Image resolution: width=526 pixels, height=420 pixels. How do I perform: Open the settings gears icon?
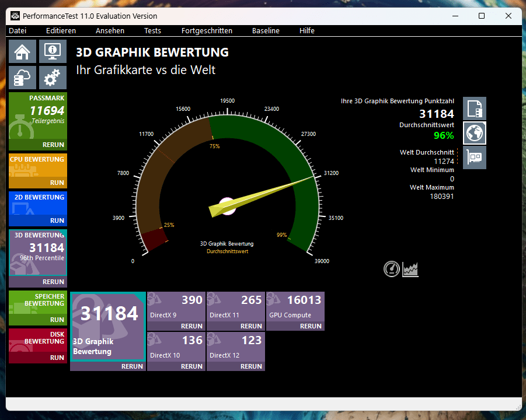click(x=53, y=78)
